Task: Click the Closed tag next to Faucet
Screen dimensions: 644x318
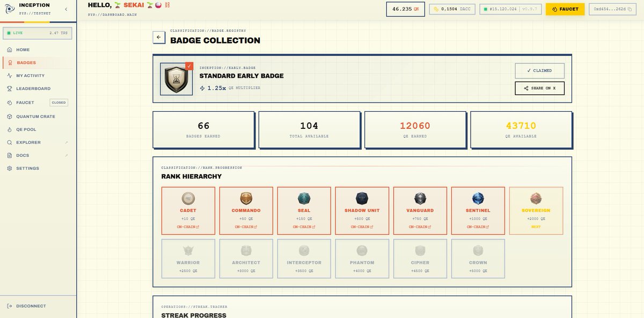Action: (x=58, y=103)
